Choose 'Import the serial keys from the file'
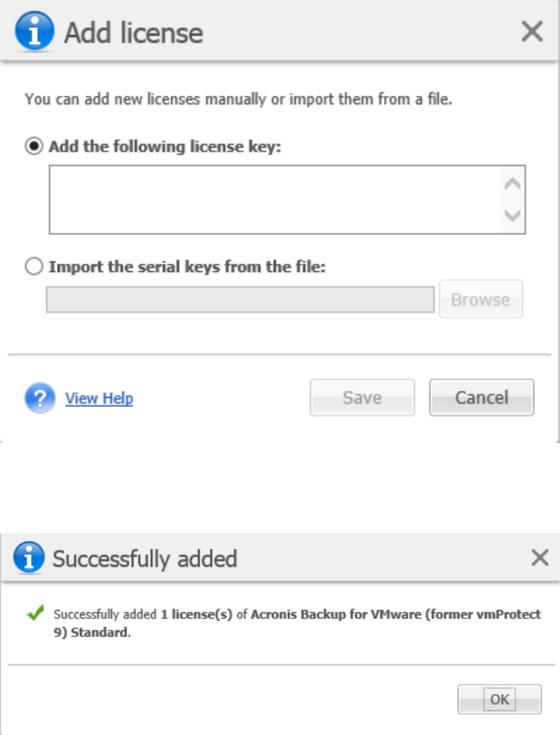 [33, 267]
